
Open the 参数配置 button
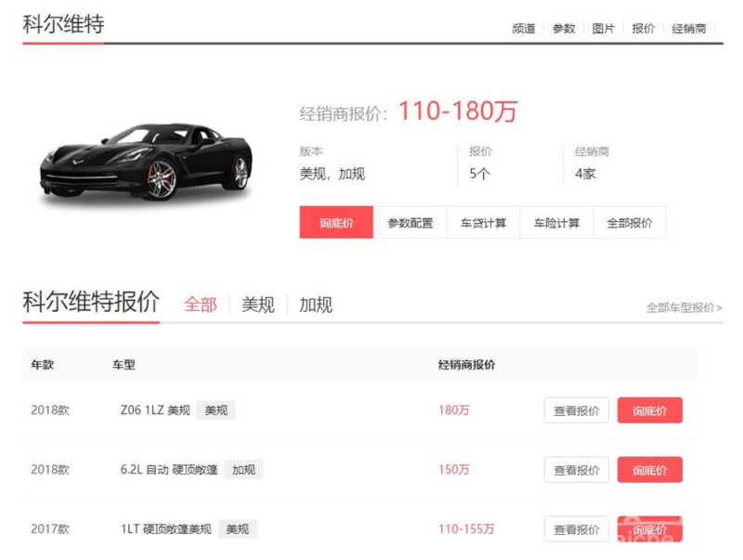point(410,223)
